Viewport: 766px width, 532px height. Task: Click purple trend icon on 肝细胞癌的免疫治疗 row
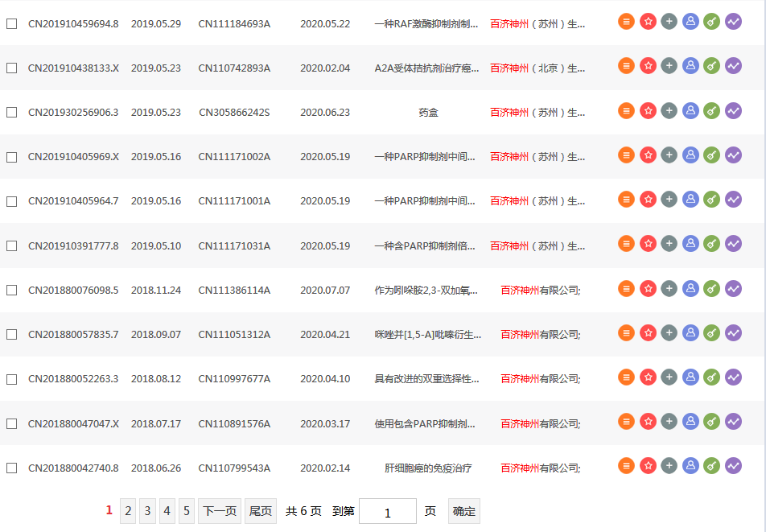[x=733, y=465]
